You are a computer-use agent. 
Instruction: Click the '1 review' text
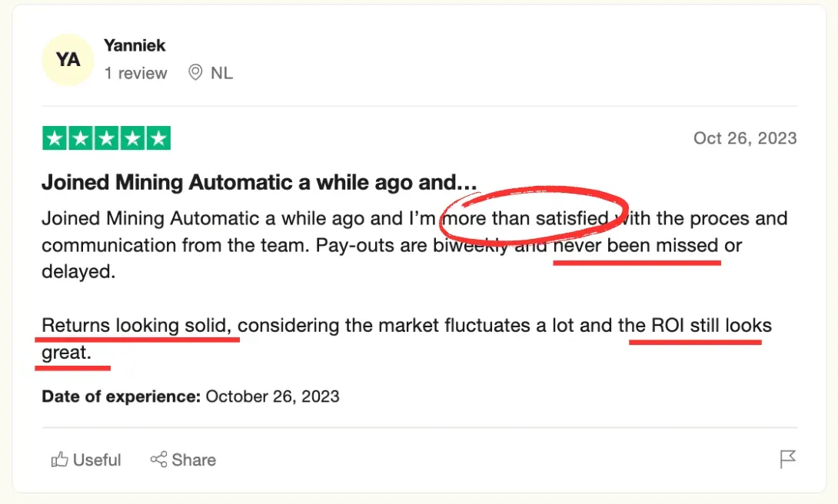pos(135,73)
